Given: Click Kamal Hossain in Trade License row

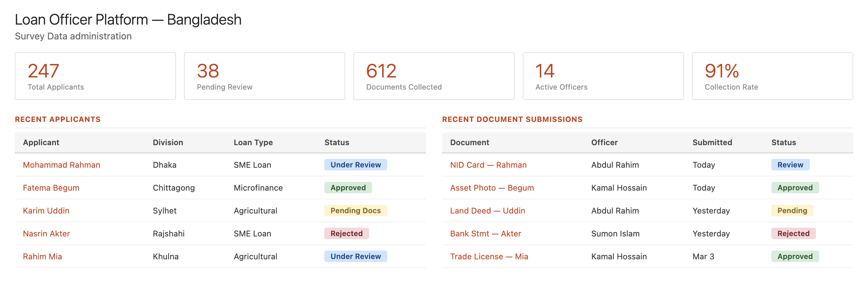Looking at the screenshot, I should click(x=619, y=257).
